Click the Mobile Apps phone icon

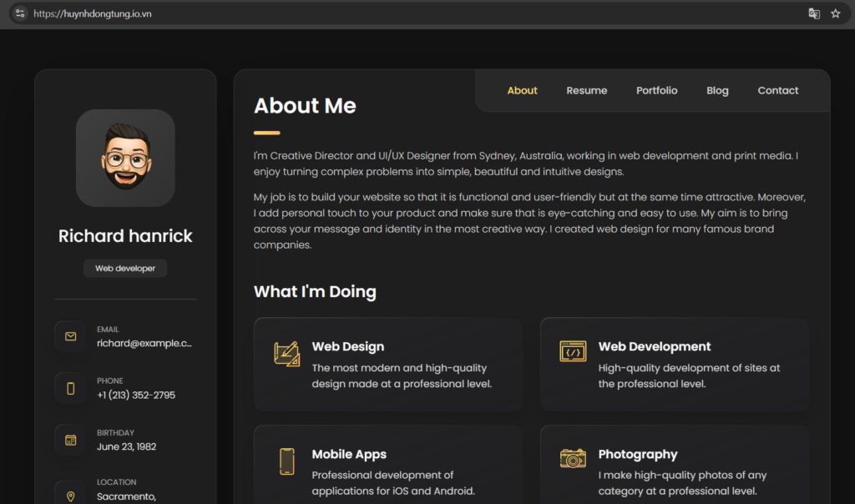point(286,461)
